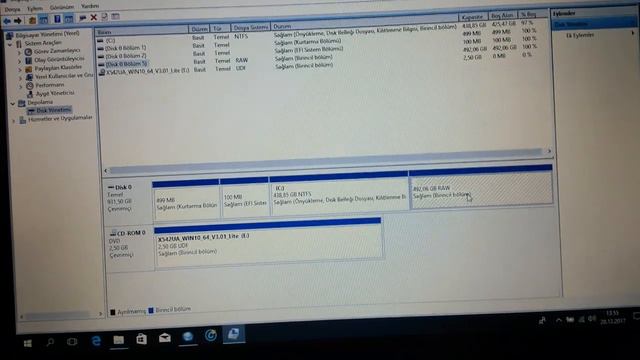Expand the Paylaşılan Klasörler node arrow

click(x=20, y=70)
